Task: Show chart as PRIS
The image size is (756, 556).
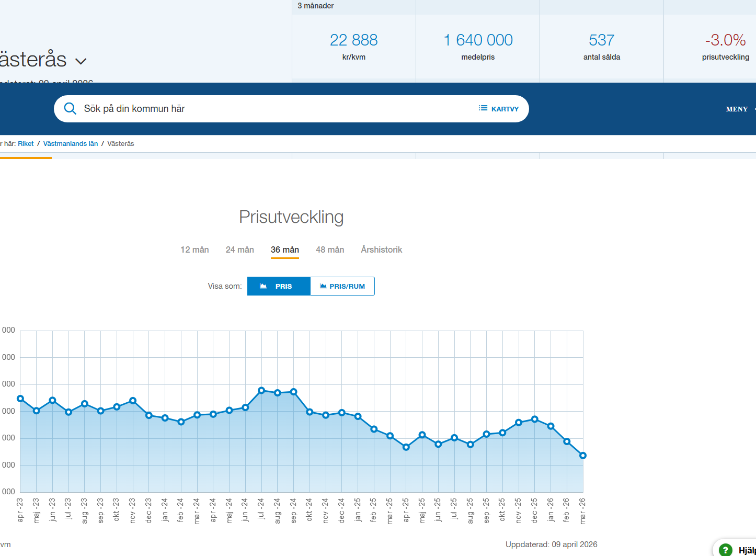Action: [279, 286]
